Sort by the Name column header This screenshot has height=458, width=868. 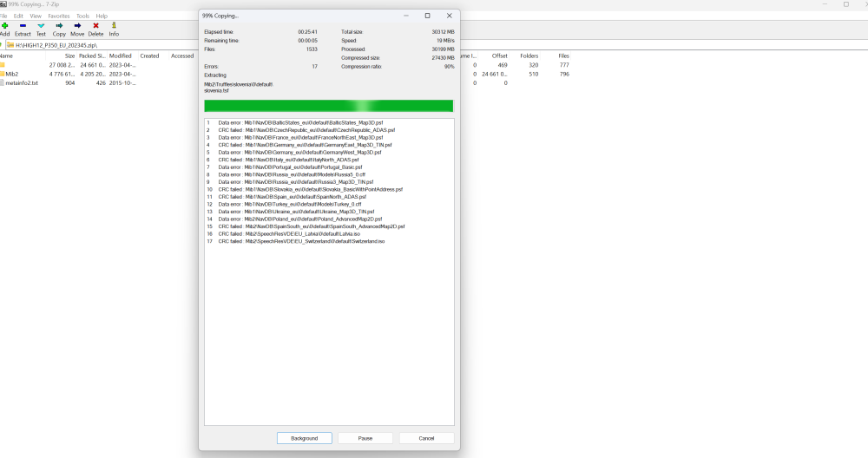pyautogui.click(x=6, y=56)
